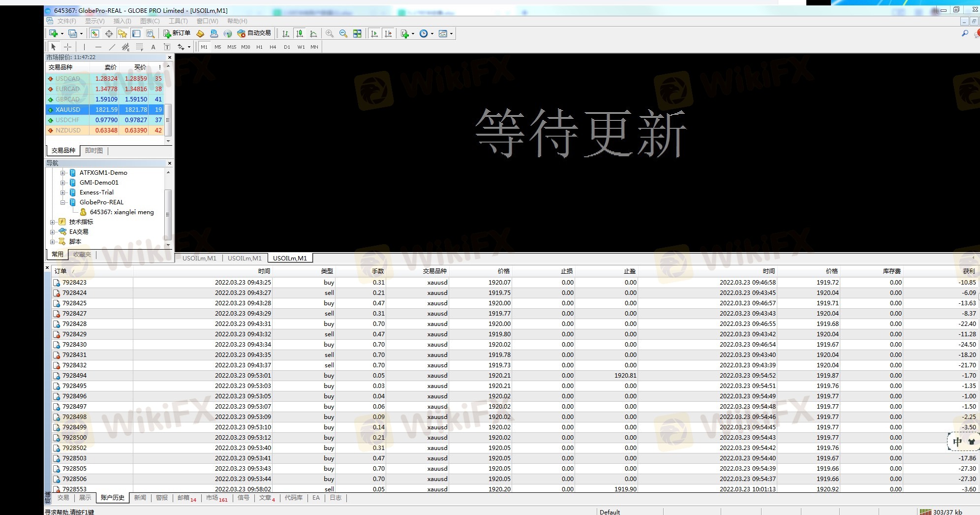Open the 邮箱 mailbox tab

tap(187, 498)
